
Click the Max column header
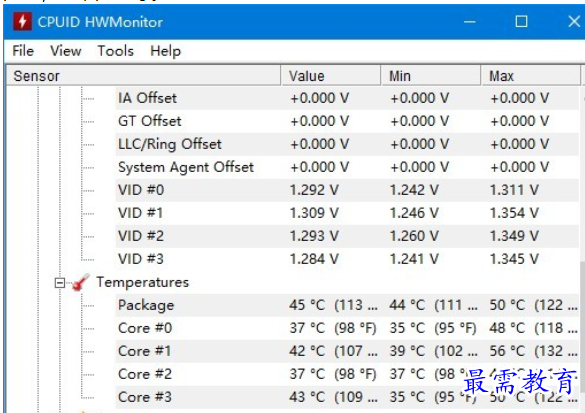pyautogui.click(x=531, y=76)
